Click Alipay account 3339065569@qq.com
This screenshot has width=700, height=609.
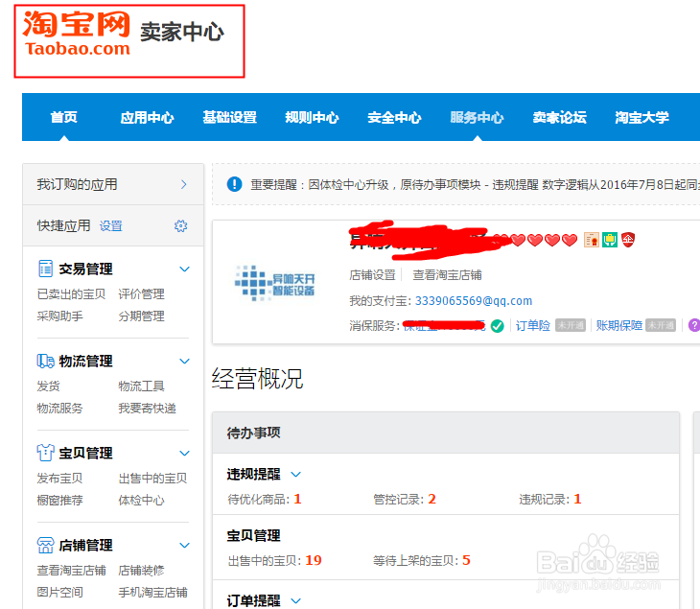tap(474, 301)
